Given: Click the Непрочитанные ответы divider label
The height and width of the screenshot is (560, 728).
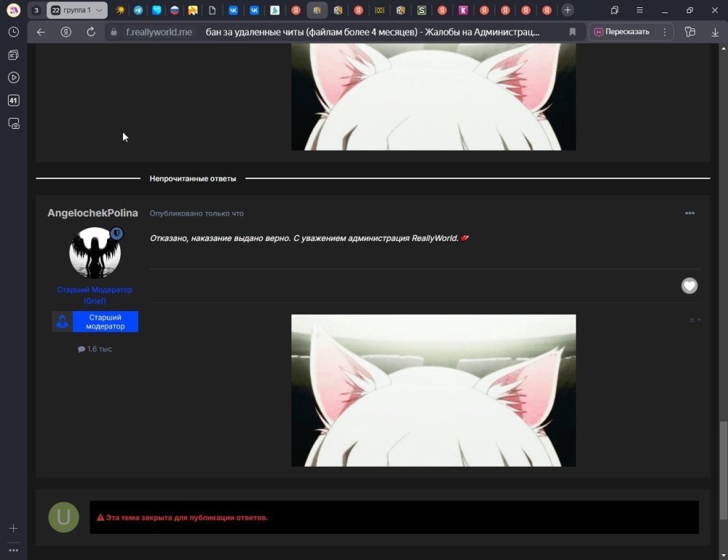Looking at the screenshot, I should pyautogui.click(x=193, y=178).
